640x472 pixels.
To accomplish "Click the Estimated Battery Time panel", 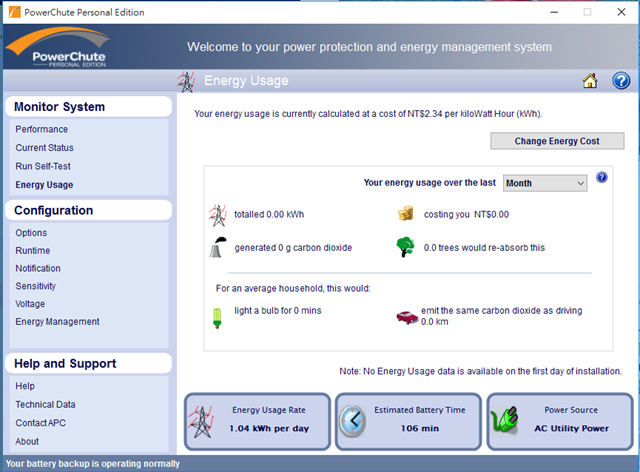I will click(409, 422).
